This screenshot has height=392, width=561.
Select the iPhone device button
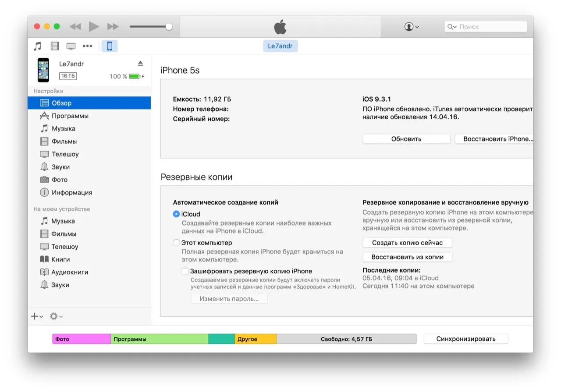click(x=110, y=46)
